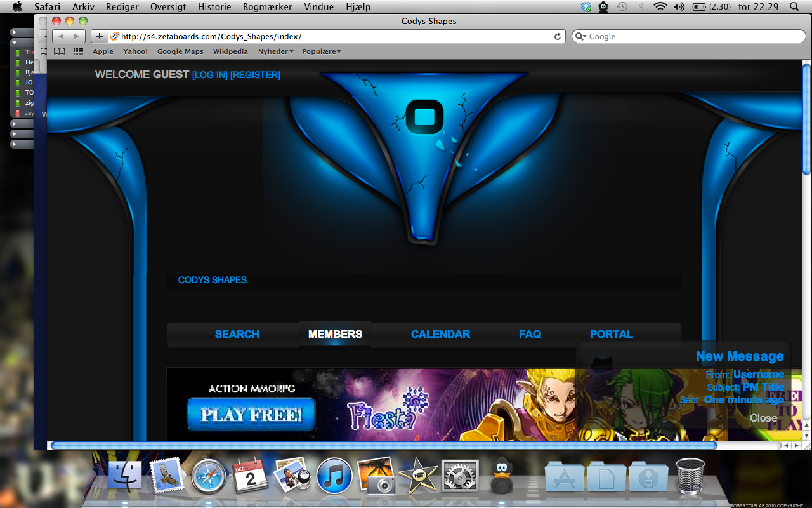Open iMovie star icon in dock
This screenshot has width=812, height=508.
pos(417,476)
